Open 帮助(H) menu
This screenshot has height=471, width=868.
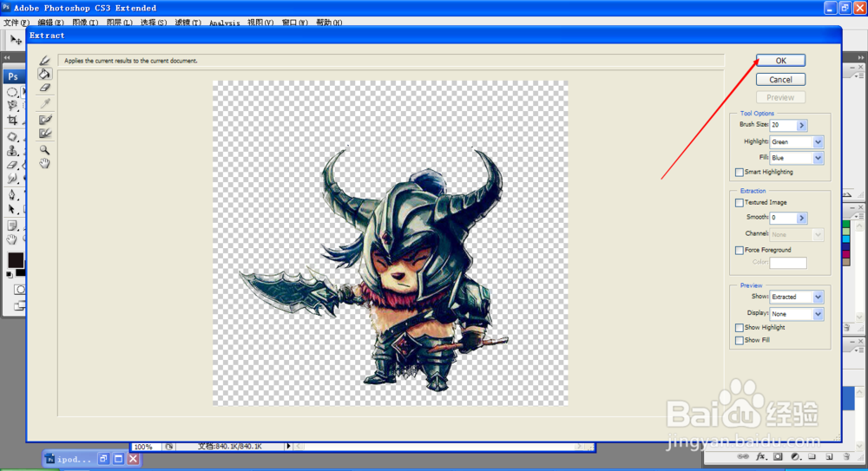[329, 23]
